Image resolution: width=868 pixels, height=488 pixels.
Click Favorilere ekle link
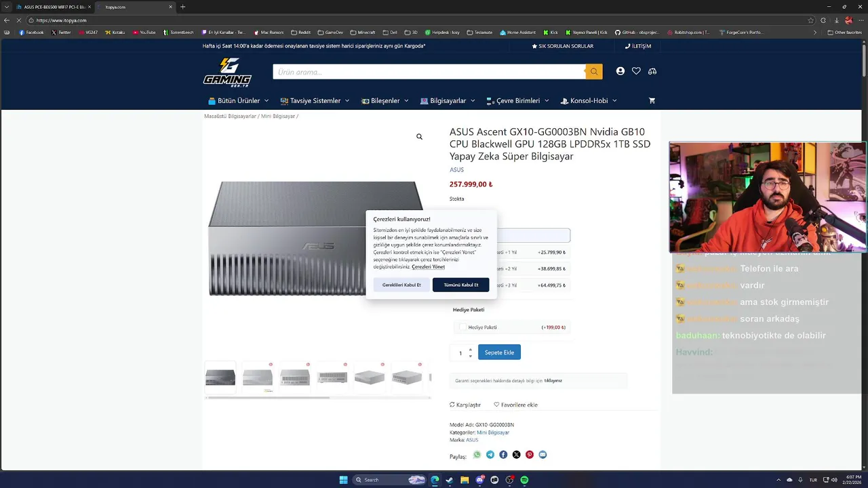[x=515, y=405]
